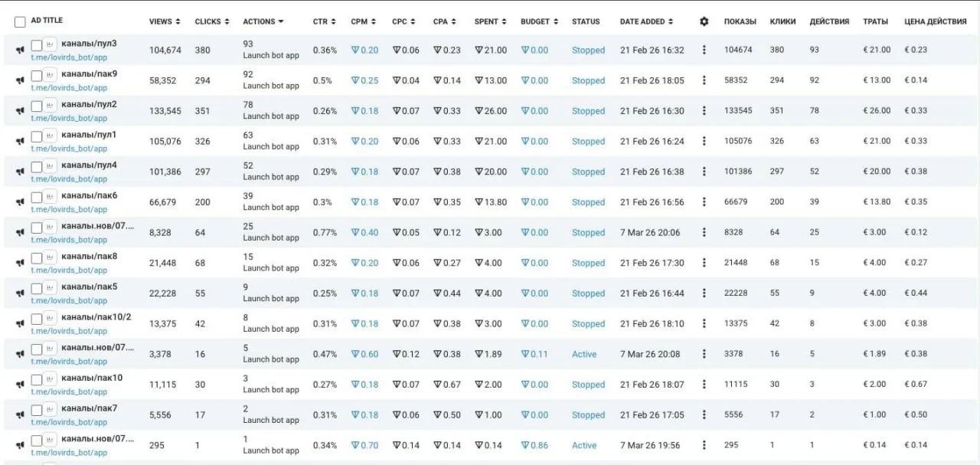Viewport: 980px width, 465px height.
Task: Open statistics chart icon for каналы/пул2
Action: tap(50, 106)
